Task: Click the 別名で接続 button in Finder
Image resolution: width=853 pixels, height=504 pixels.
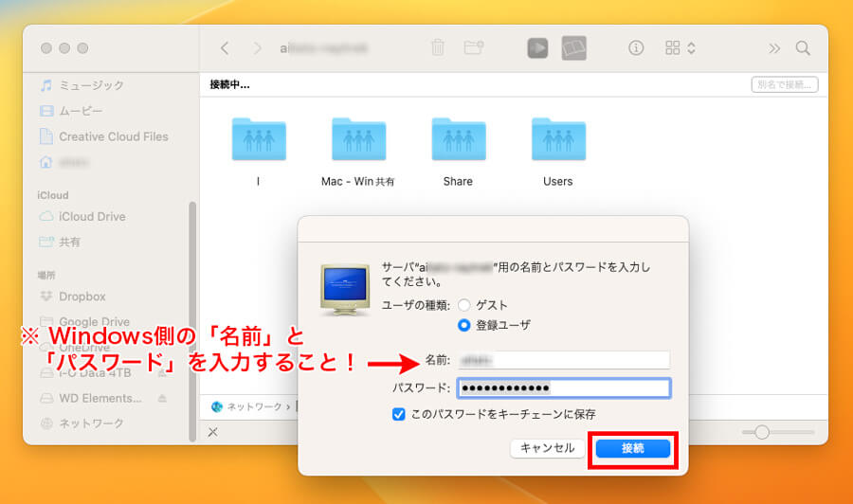Action: coord(785,85)
